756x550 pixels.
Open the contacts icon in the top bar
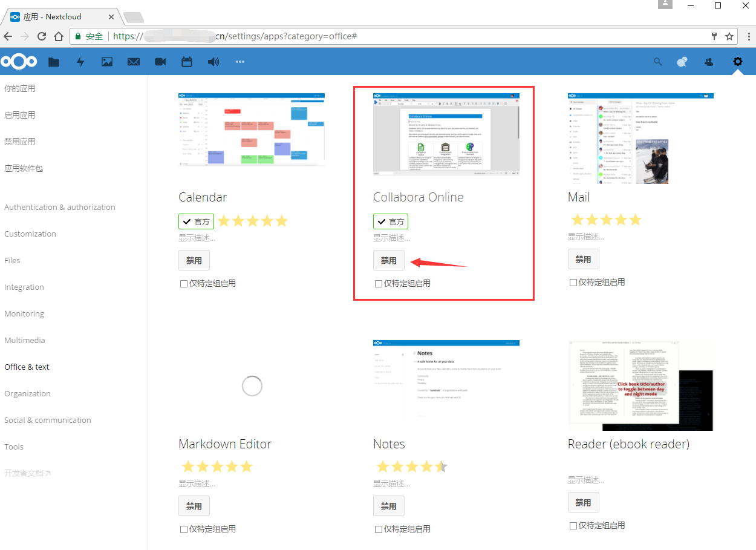(x=708, y=61)
